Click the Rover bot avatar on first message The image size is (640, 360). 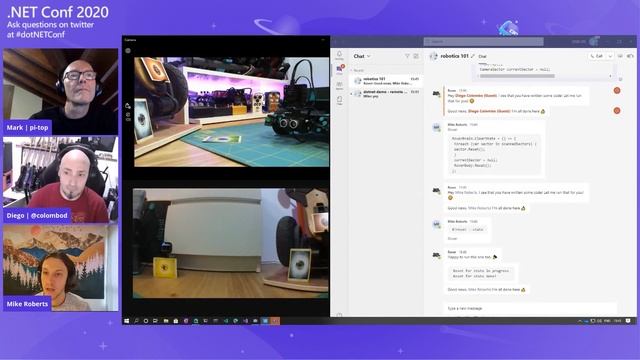(x=436, y=93)
